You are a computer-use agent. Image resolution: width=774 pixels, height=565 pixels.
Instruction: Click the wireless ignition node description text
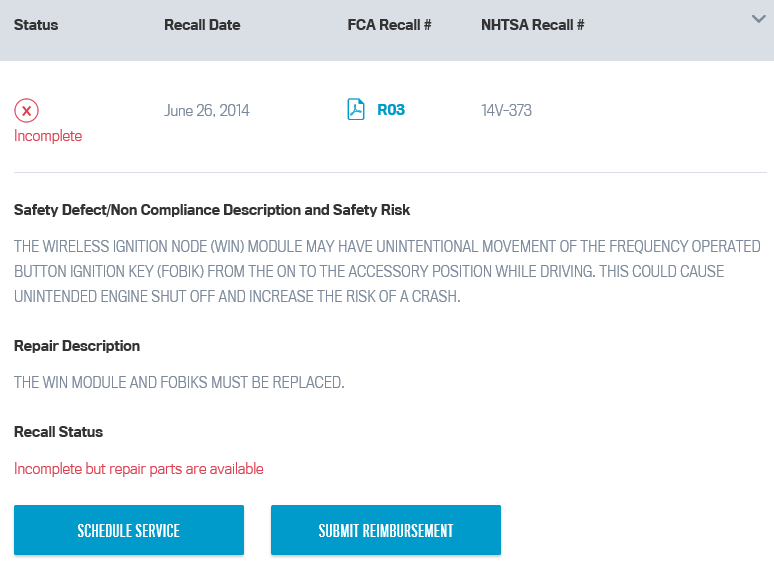click(x=387, y=271)
